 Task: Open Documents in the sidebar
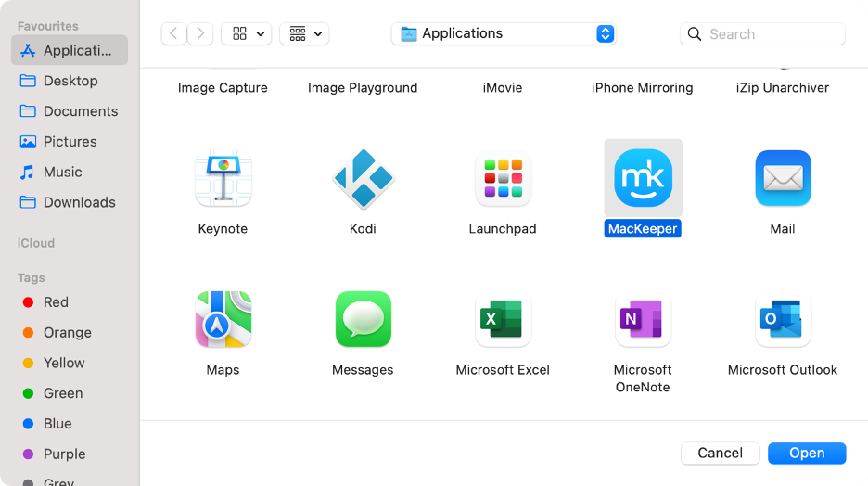click(70, 111)
